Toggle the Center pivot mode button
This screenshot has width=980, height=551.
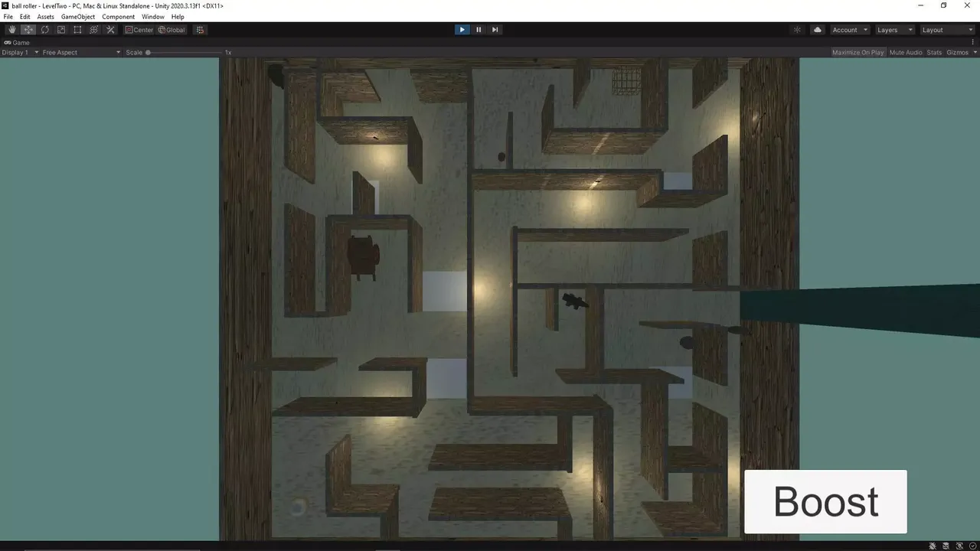click(x=139, y=30)
